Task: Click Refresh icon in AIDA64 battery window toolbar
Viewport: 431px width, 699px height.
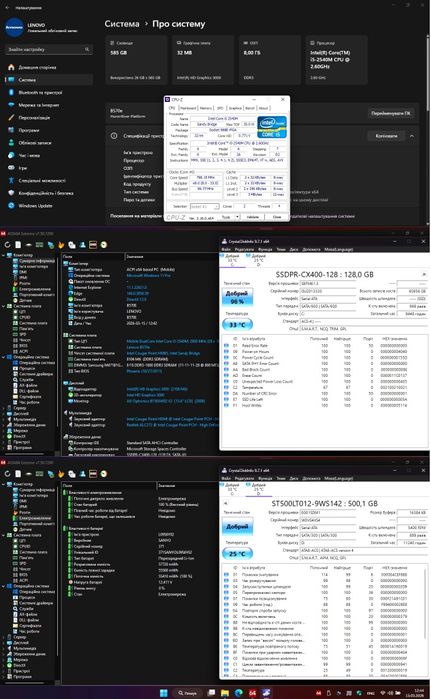Action: [x=7, y=474]
